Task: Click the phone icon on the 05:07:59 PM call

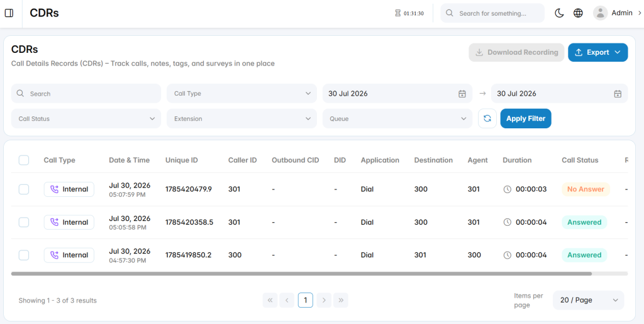Action: coord(54,189)
